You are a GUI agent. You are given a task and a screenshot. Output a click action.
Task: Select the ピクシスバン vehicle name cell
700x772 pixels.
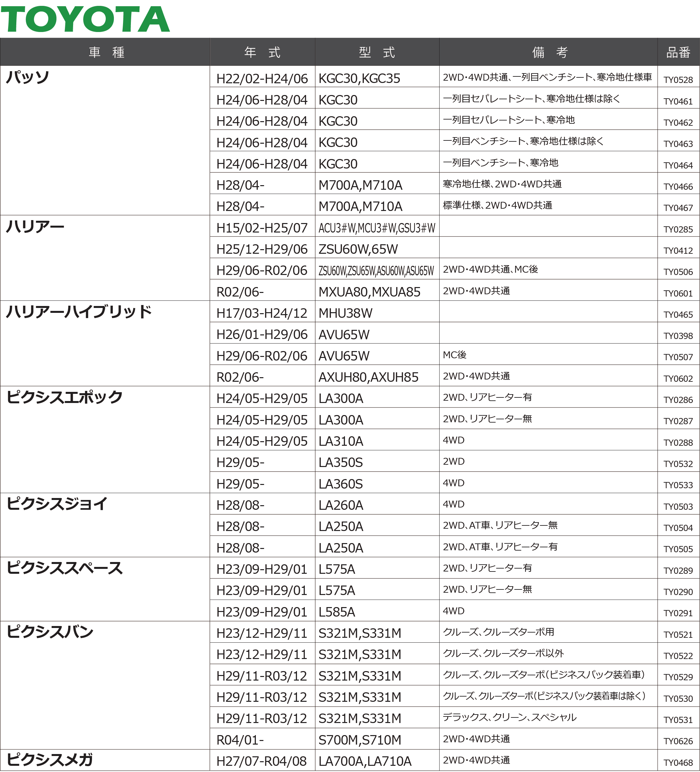point(50,632)
